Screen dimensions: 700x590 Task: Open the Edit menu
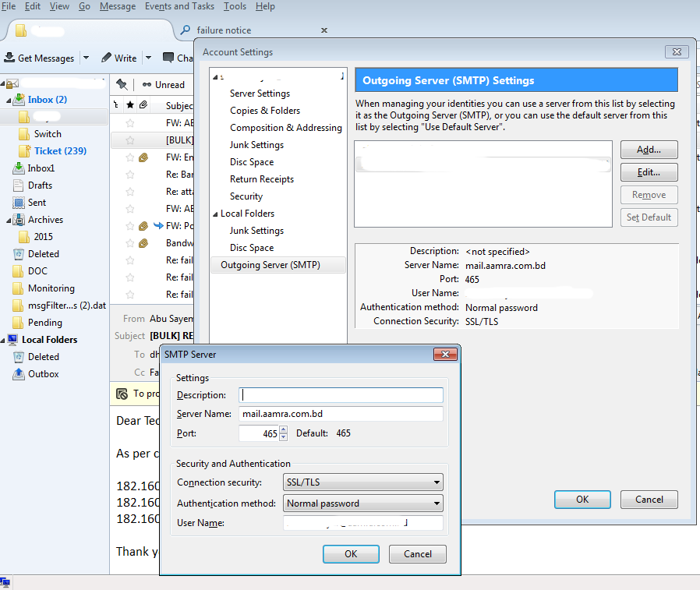tap(33, 6)
